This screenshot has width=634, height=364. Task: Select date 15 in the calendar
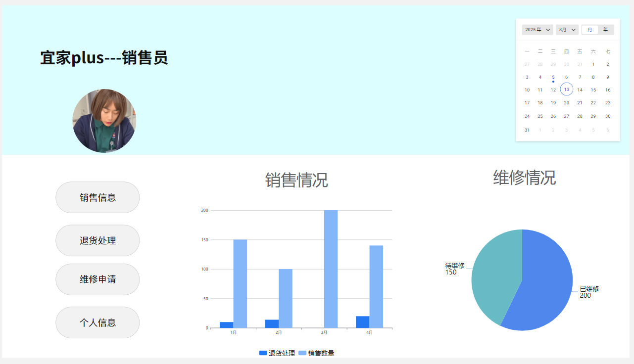pos(593,90)
